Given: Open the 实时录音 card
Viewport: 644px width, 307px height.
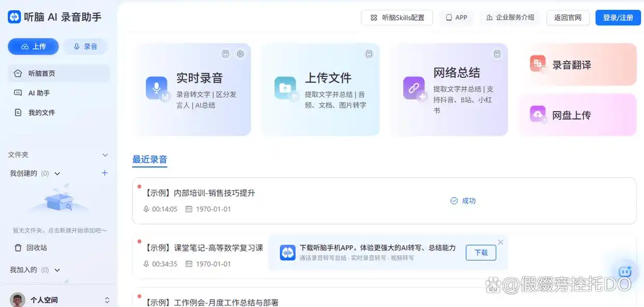Looking at the screenshot, I should tap(192, 90).
